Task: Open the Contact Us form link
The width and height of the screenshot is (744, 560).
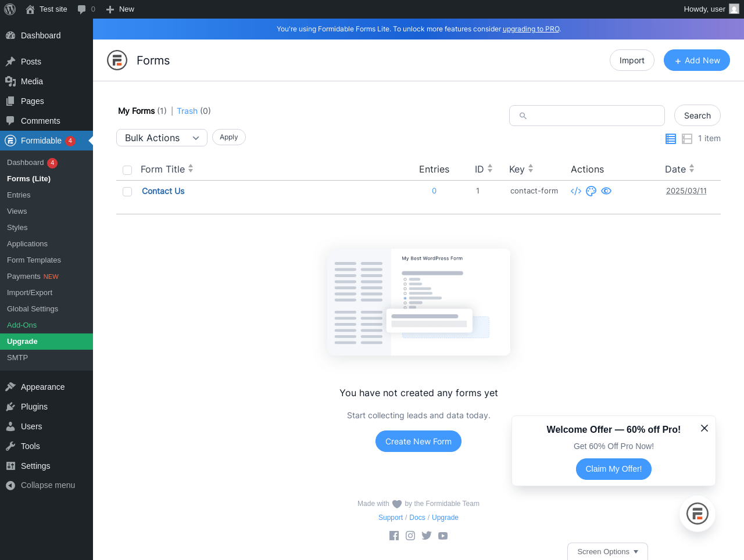Action: pos(163,191)
